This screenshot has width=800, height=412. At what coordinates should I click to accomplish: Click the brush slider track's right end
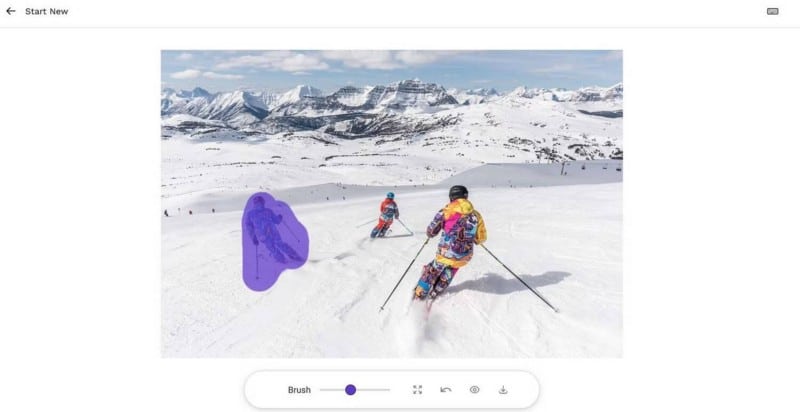[388, 390]
